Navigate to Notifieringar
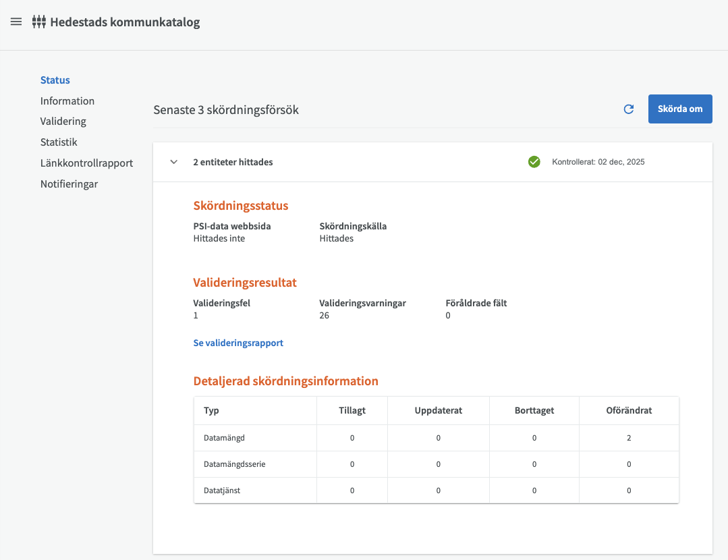This screenshot has width=728, height=560. (69, 184)
